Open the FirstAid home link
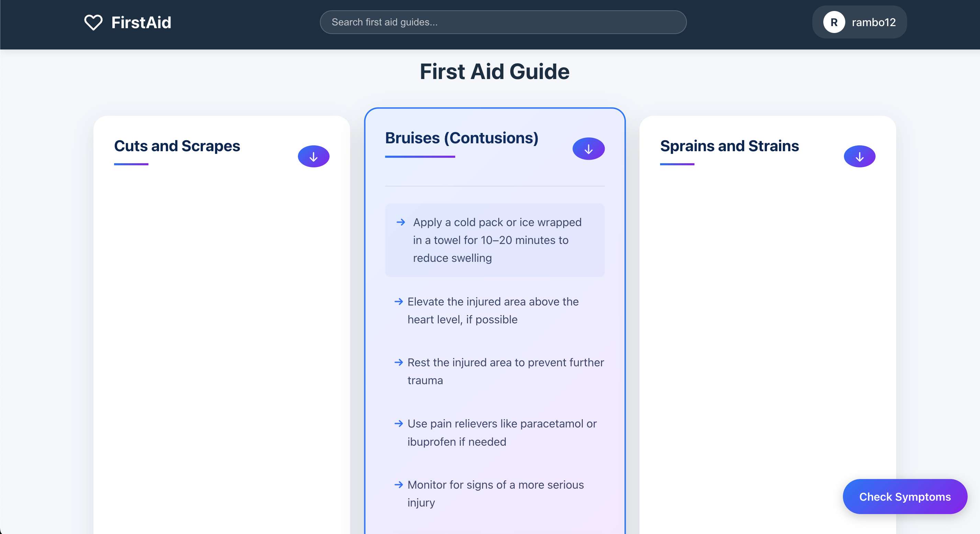Screen dimensions: 980x534 (x=127, y=22)
